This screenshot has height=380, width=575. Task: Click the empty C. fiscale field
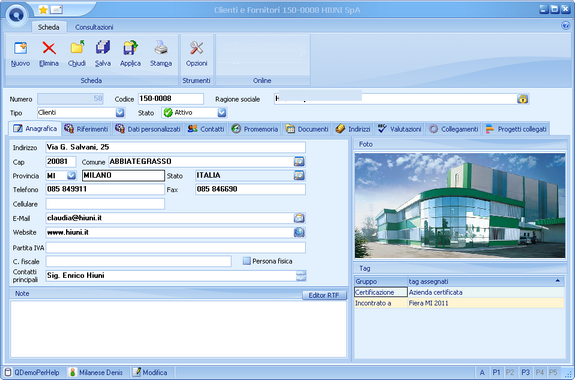click(x=138, y=261)
